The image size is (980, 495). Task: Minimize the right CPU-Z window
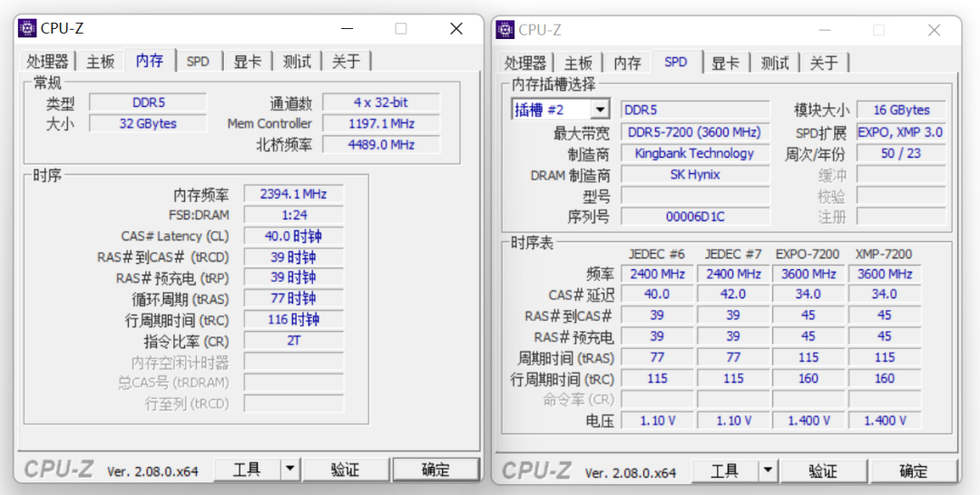825,30
